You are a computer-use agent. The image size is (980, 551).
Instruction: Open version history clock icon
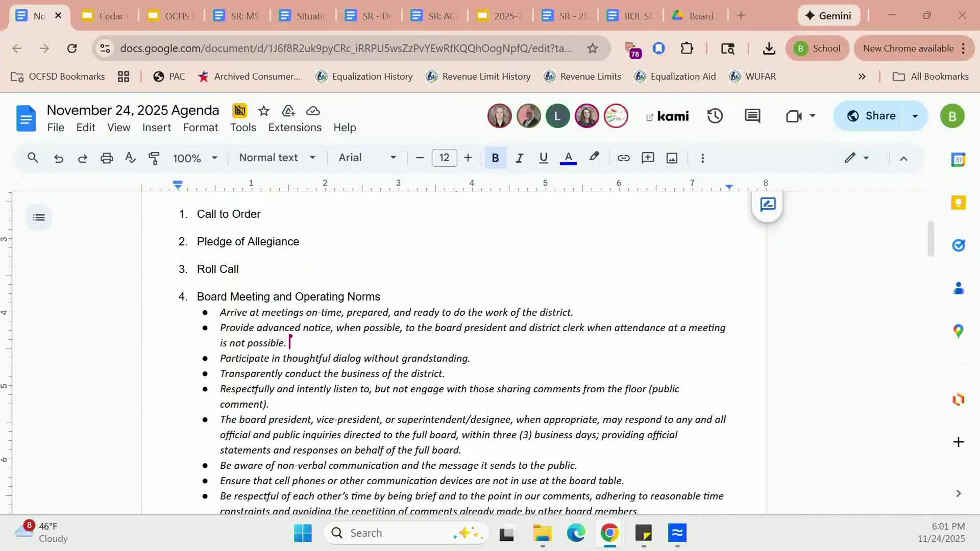[715, 116]
